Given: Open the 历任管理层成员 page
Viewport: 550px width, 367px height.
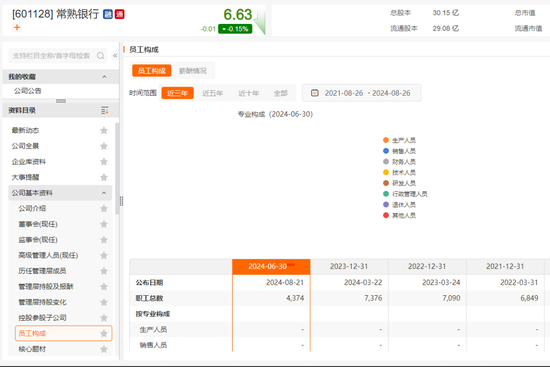Looking at the screenshot, I should pos(42,271).
